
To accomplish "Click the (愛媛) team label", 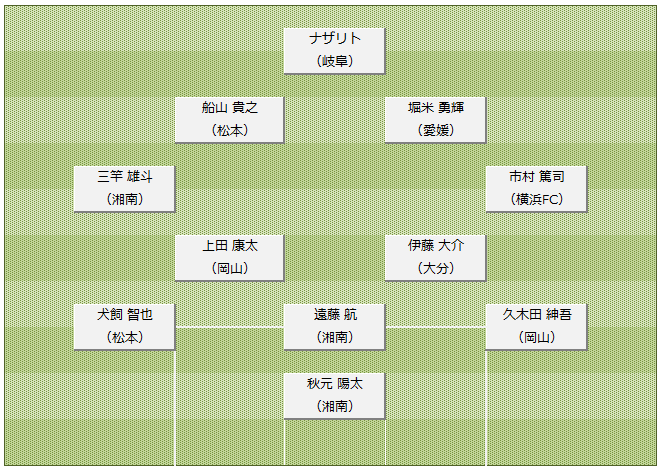I will [436, 130].
